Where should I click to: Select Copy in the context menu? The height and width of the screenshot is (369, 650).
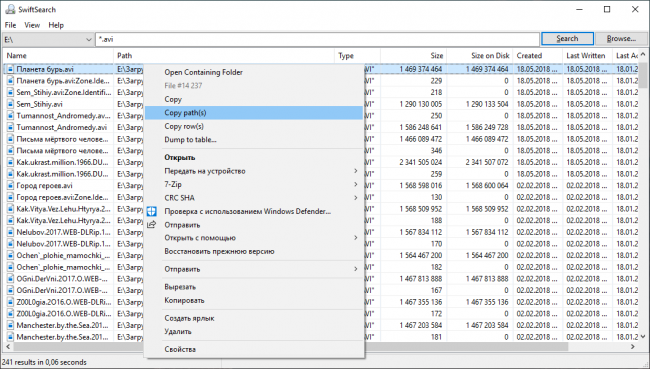coord(254,99)
